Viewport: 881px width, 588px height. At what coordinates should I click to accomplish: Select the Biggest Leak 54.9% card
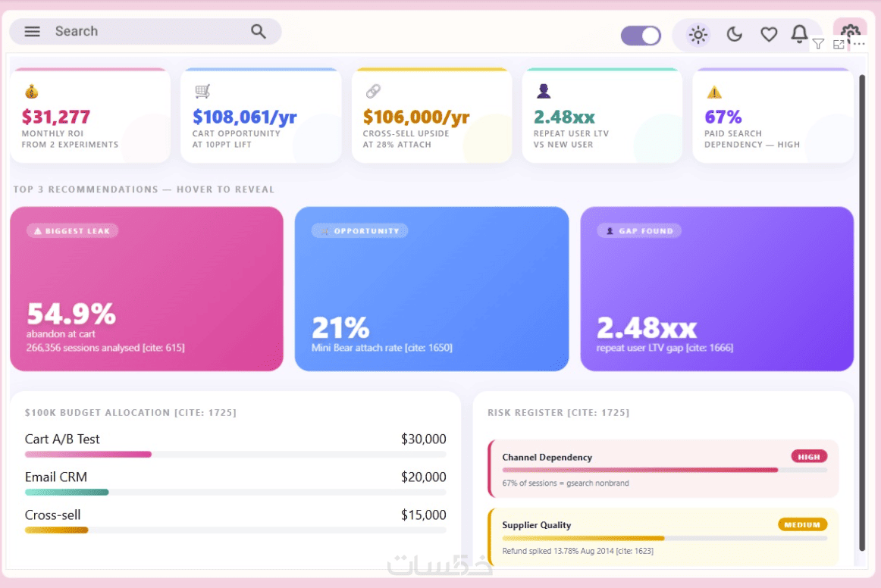point(146,289)
